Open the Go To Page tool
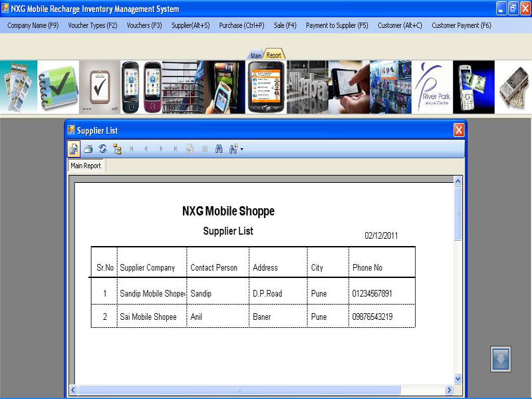532x399 pixels. coord(190,149)
